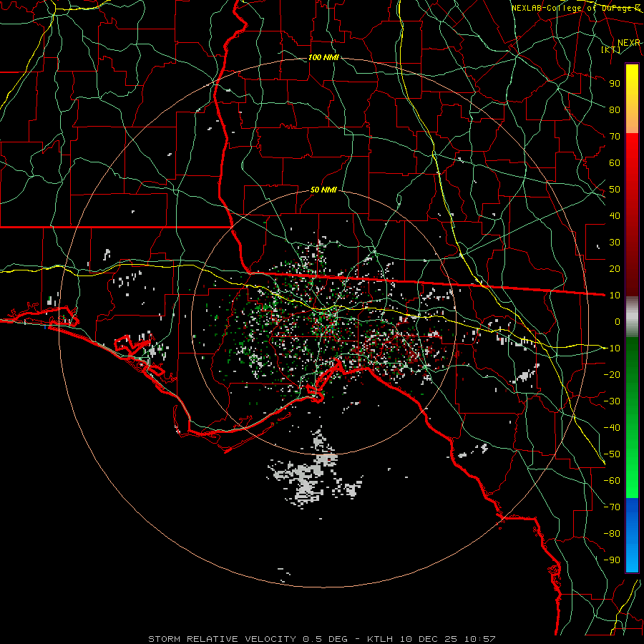The width and height of the screenshot is (644, 644).
Task: Select the -80 value on velocity scale
Action: pyautogui.click(x=612, y=534)
